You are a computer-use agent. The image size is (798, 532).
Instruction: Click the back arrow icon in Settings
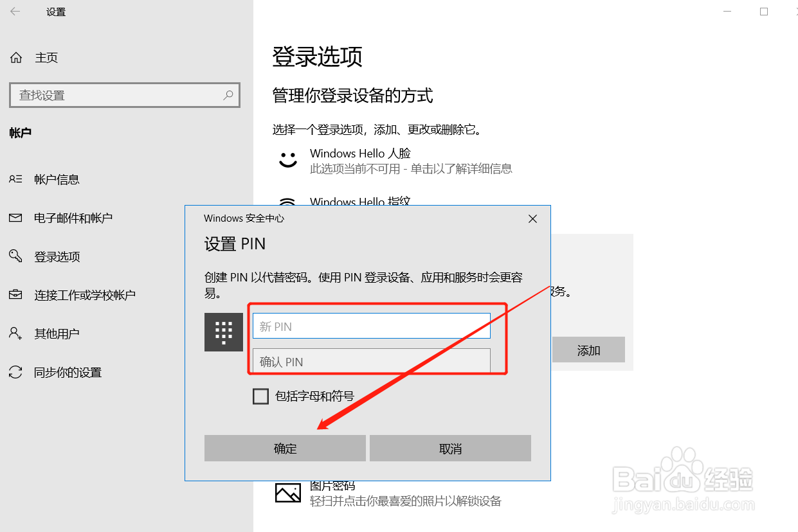15,12
